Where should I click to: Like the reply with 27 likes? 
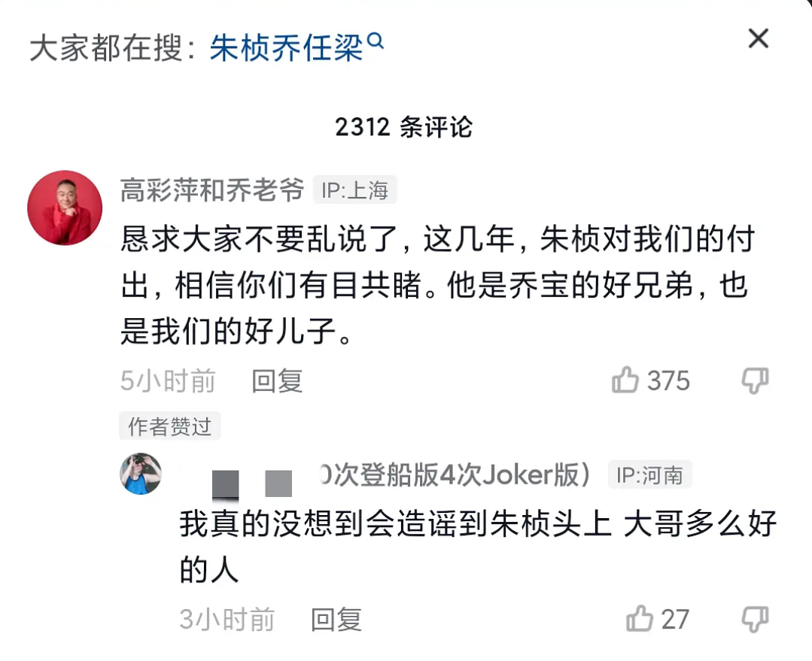[640, 619]
